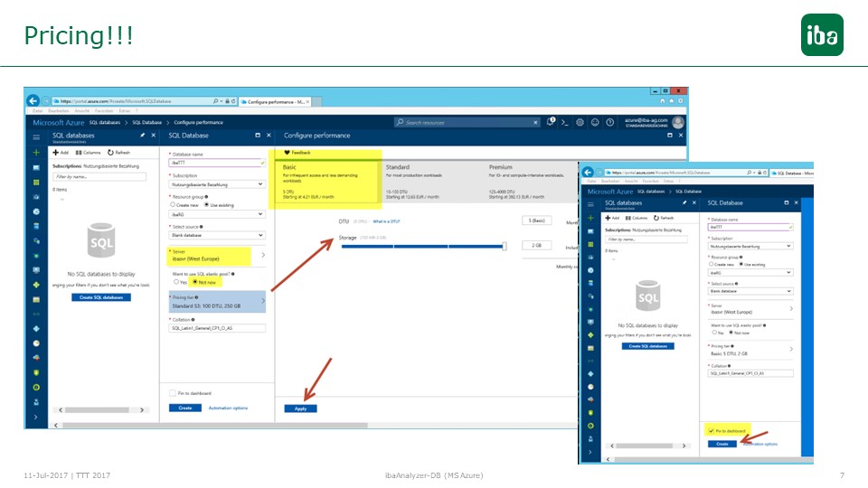
Task: Expand Server ibasvr chevron in left window
Action: tap(263, 255)
